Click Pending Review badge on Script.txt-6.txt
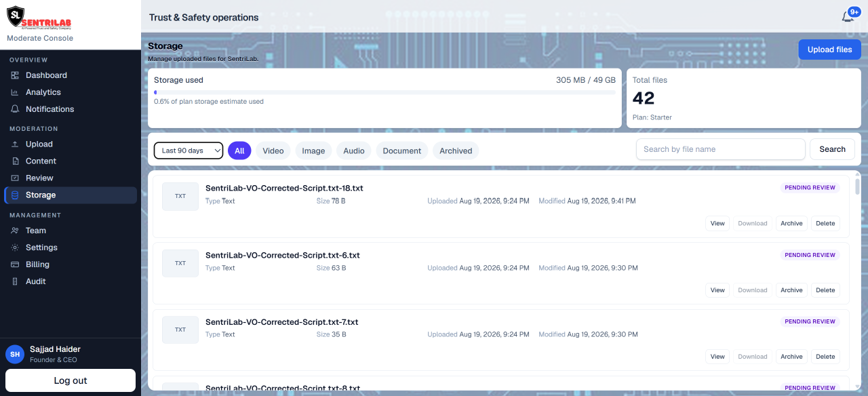The width and height of the screenshot is (868, 396). click(x=810, y=255)
